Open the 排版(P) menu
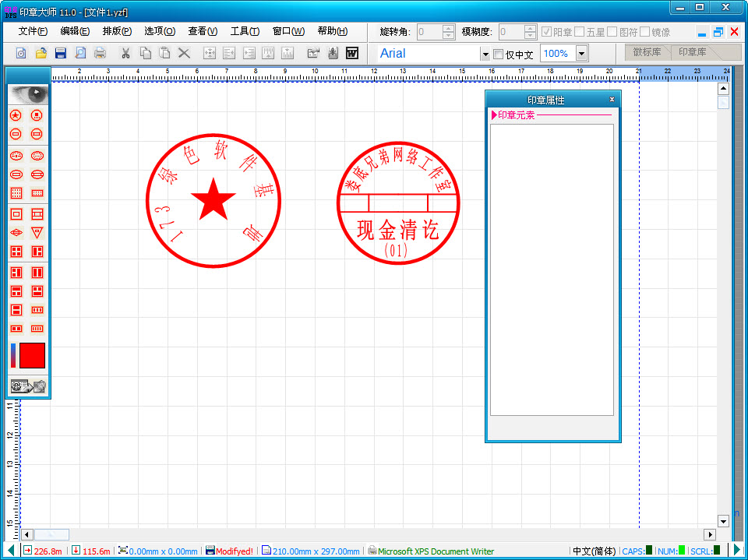The image size is (748, 560). 117,31
